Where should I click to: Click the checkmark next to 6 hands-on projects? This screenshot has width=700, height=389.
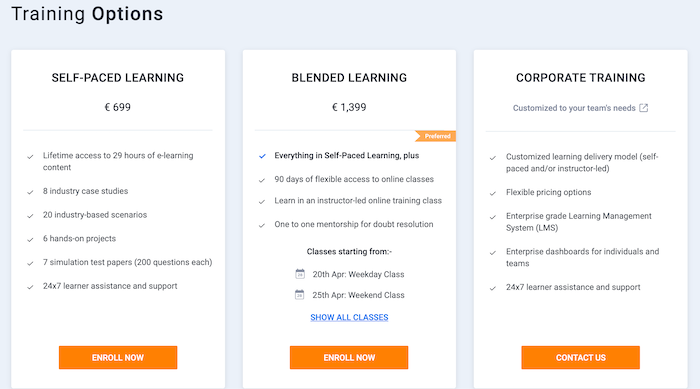[x=30, y=239]
